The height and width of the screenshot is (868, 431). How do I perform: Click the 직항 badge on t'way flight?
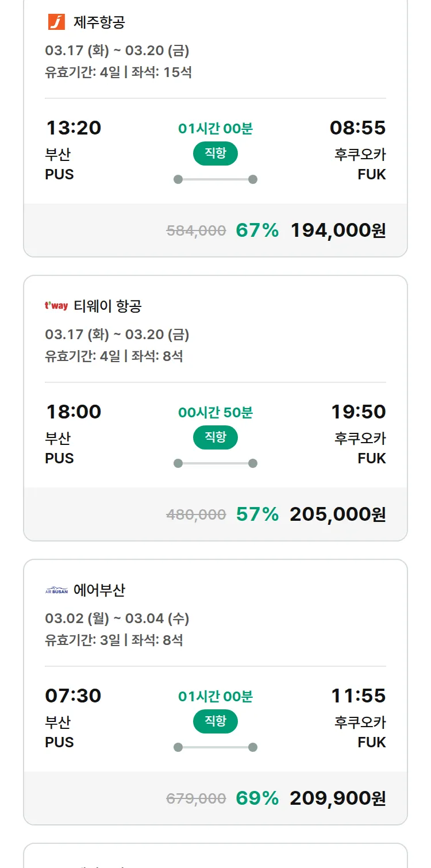click(x=215, y=437)
